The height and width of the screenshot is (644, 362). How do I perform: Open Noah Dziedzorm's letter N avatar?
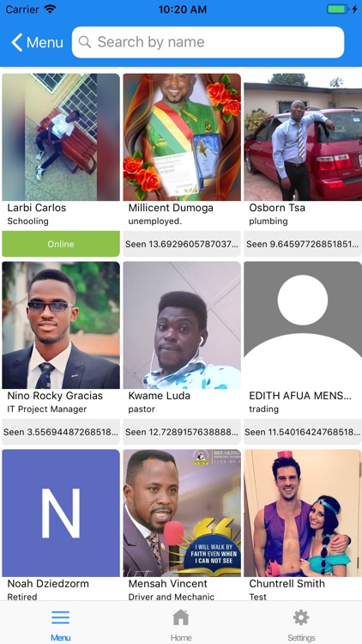(61, 513)
